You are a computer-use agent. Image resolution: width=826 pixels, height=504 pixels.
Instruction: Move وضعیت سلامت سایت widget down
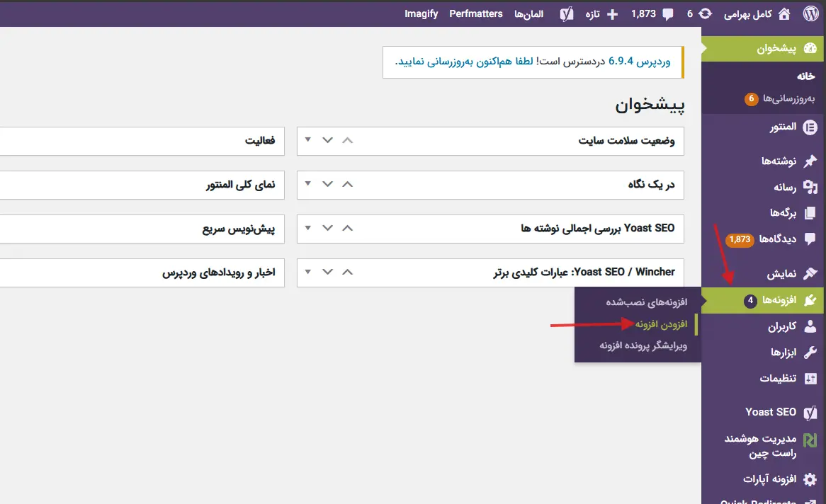pyautogui.click(x=328, y=141)
